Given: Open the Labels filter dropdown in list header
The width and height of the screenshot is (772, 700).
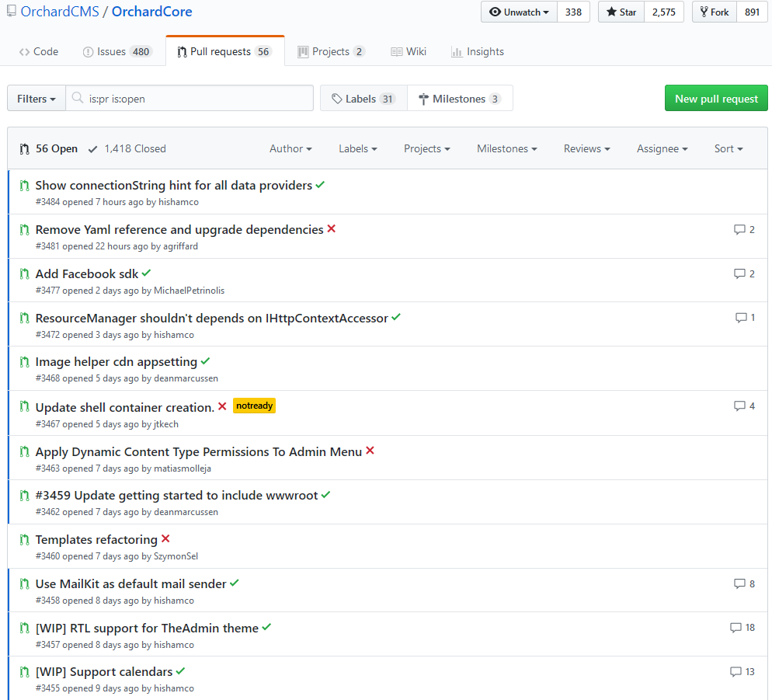Looking at the screenshot, I should (358, 148).
